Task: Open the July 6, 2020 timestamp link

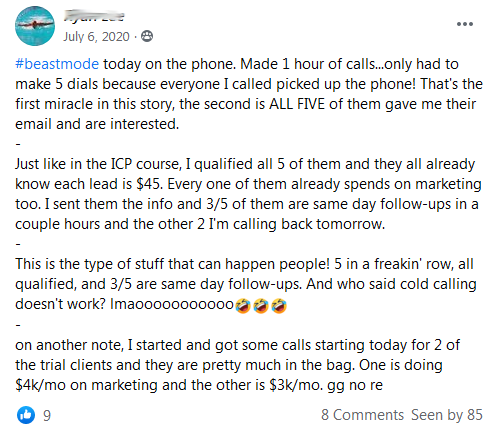Action: tap(96, 36)
